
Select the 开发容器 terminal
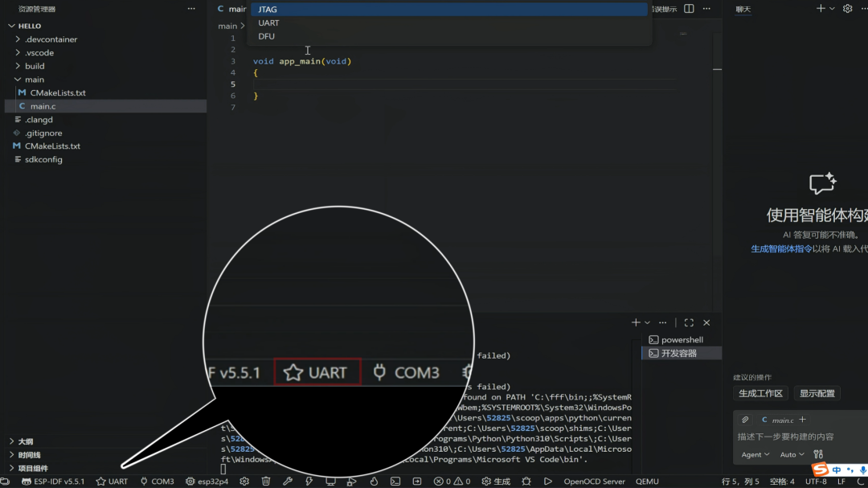[x=682, y=353]
